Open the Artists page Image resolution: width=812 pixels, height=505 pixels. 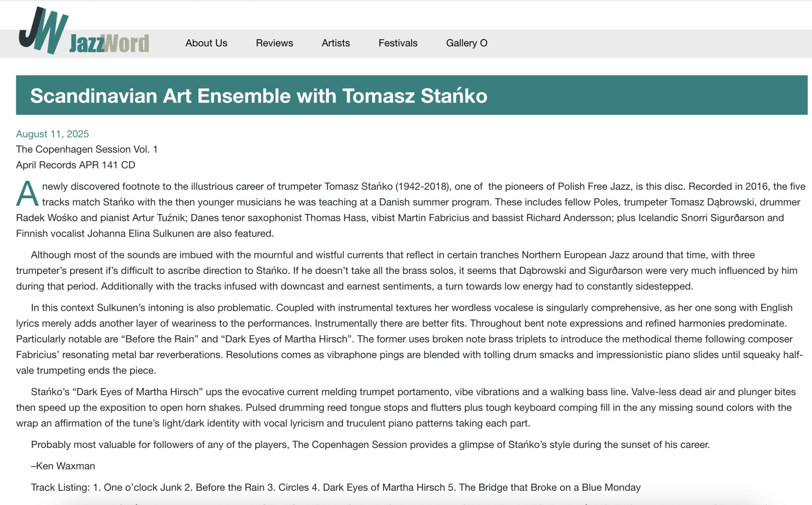pos(336,43)
